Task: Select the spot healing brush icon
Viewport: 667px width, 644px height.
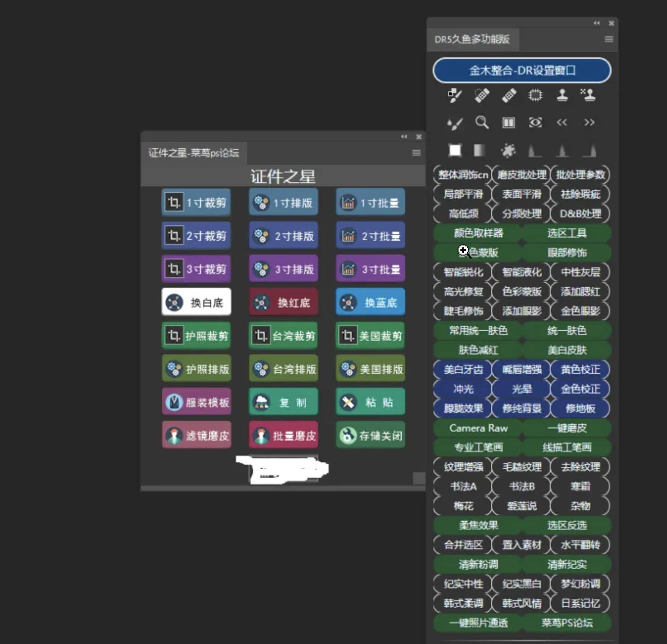Action: (x=481, y=95)
